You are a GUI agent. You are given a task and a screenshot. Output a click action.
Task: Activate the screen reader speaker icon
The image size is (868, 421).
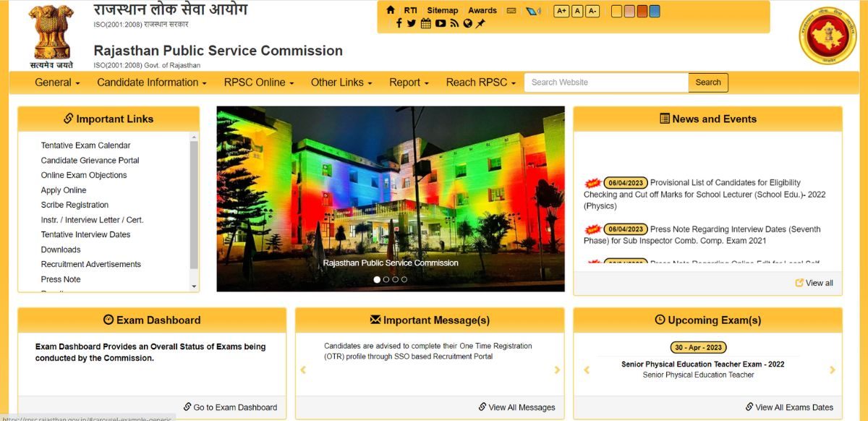pyautogui.click(x=533, y=11)
